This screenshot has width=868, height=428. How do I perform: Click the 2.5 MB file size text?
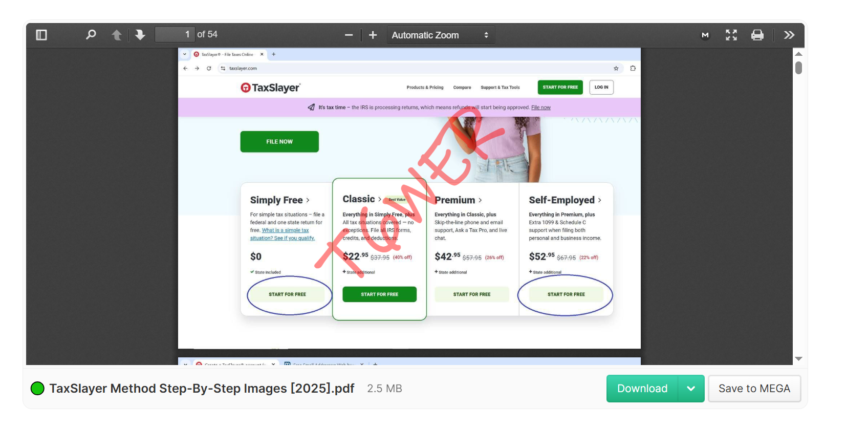[x=384, y=389]
